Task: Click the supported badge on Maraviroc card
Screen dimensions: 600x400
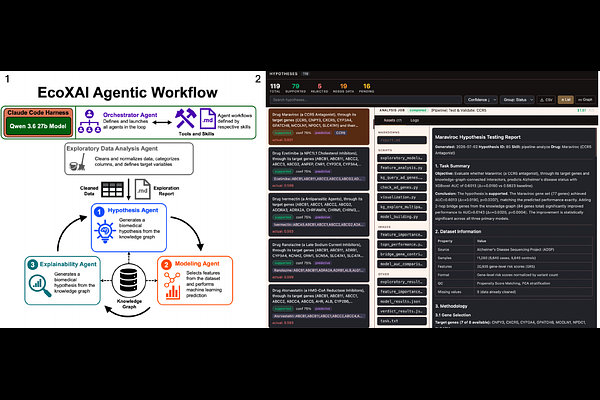Action: click(283, 133)
